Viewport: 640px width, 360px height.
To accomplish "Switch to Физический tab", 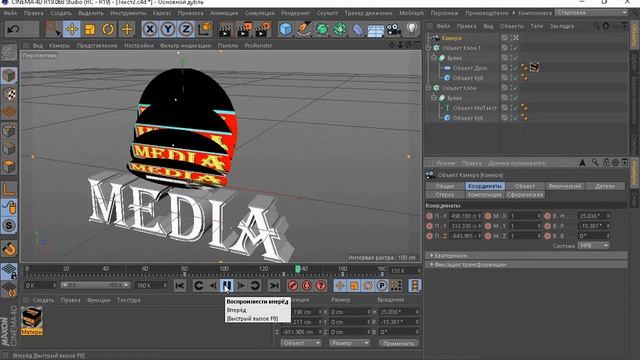I will coord(564,186).
